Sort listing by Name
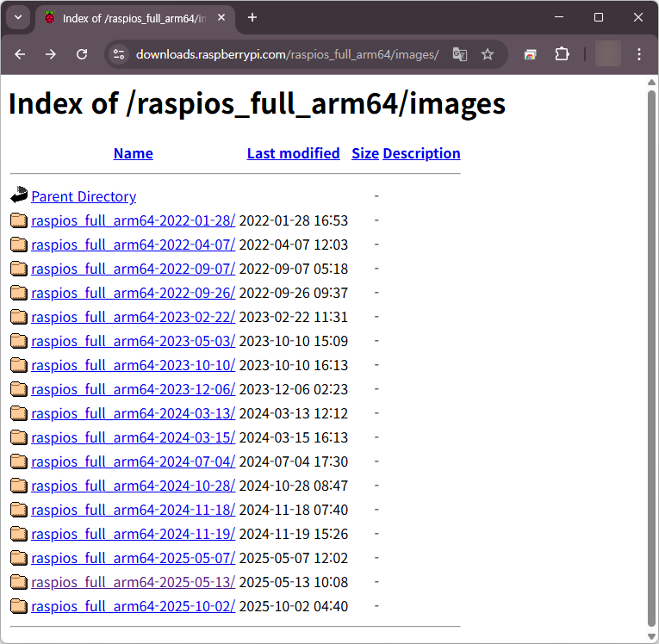This screenshot has height=644, width=659. 134,153
